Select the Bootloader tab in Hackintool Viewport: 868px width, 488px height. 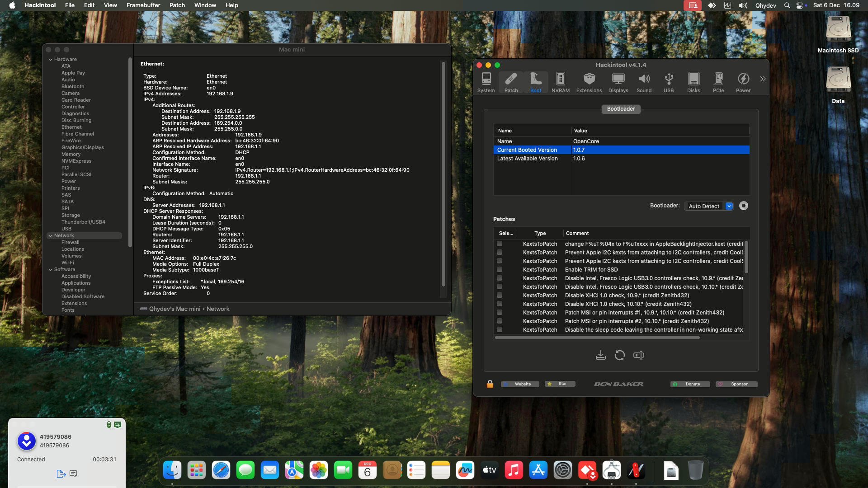coord(621,109)
